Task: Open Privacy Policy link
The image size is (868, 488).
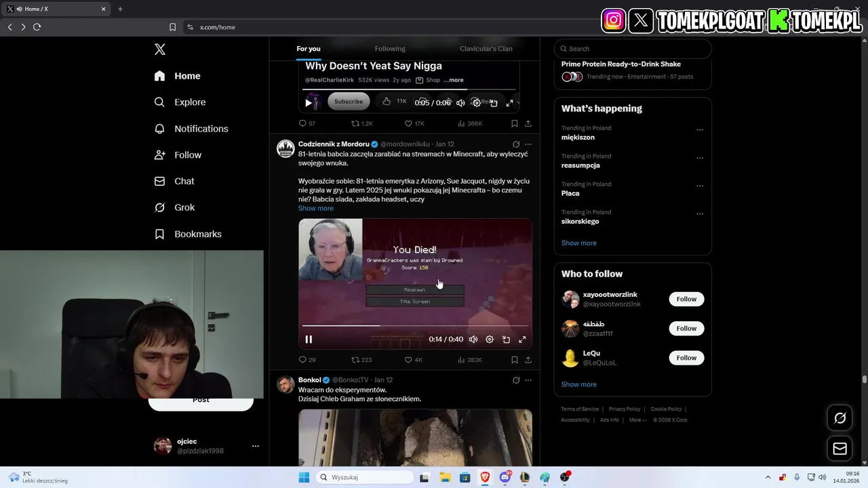Action: coord(625,409)
